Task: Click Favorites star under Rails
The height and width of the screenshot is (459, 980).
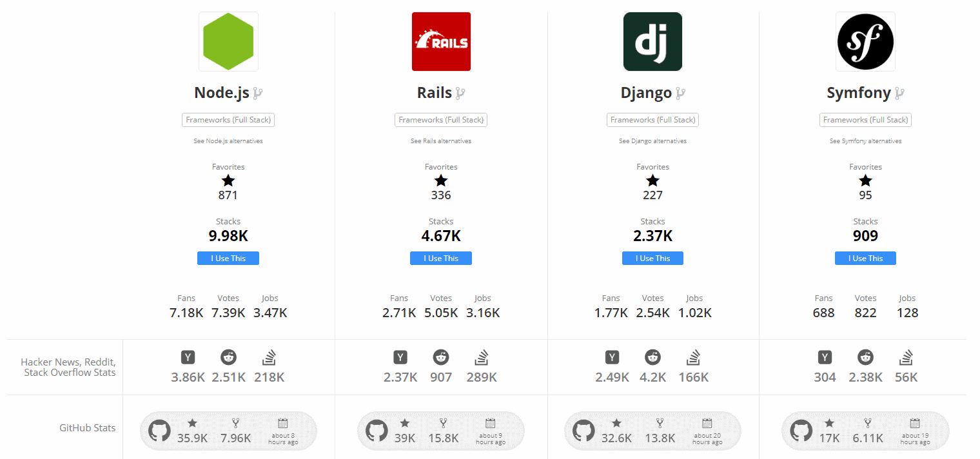Action: (441, 181)
